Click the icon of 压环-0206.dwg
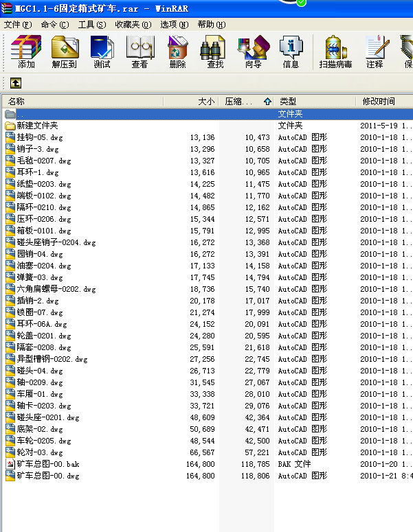Screen dimensions: 413x532 10,219
